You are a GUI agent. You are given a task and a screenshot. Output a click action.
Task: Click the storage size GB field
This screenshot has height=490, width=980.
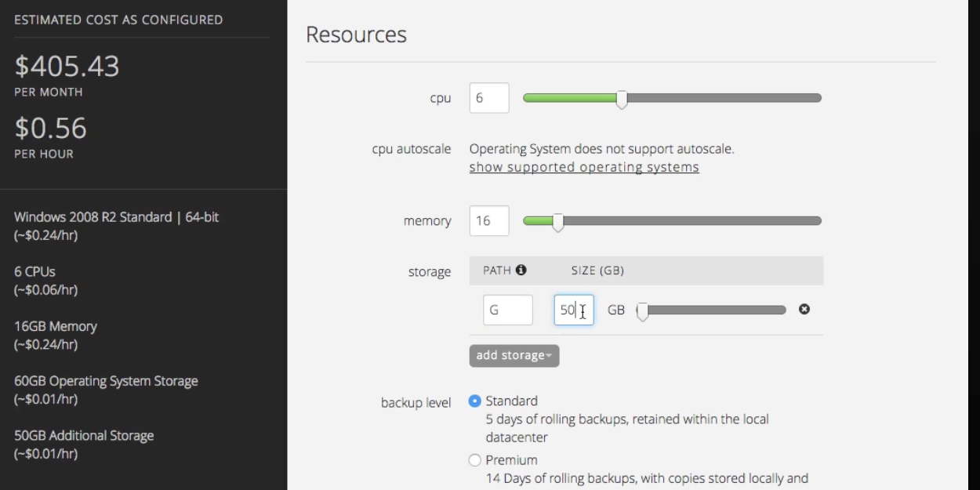click(573, 310)
